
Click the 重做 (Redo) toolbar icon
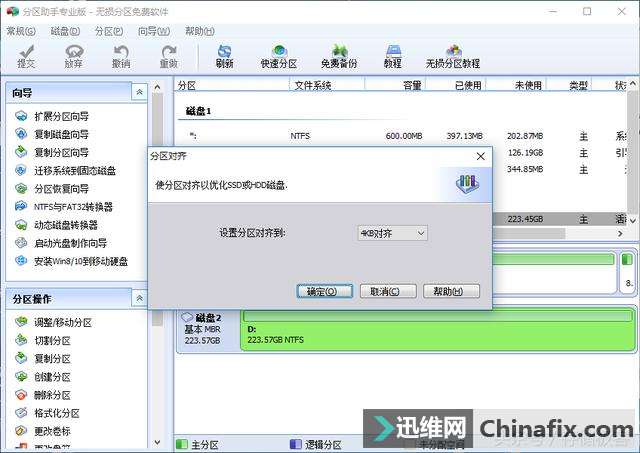click(x=169, y=56)
